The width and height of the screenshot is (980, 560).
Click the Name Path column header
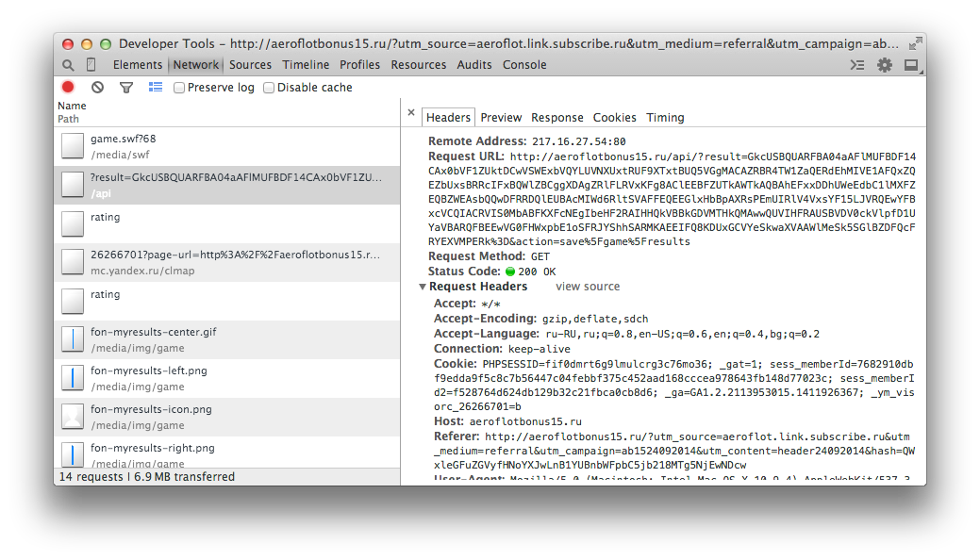[227, 112]
